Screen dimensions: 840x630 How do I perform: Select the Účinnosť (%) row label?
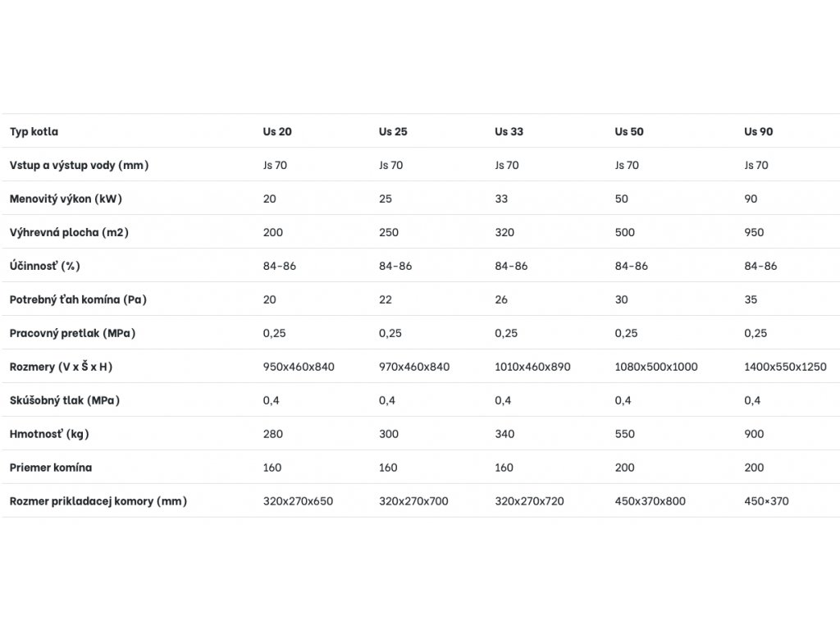click(x=44, y=266)
